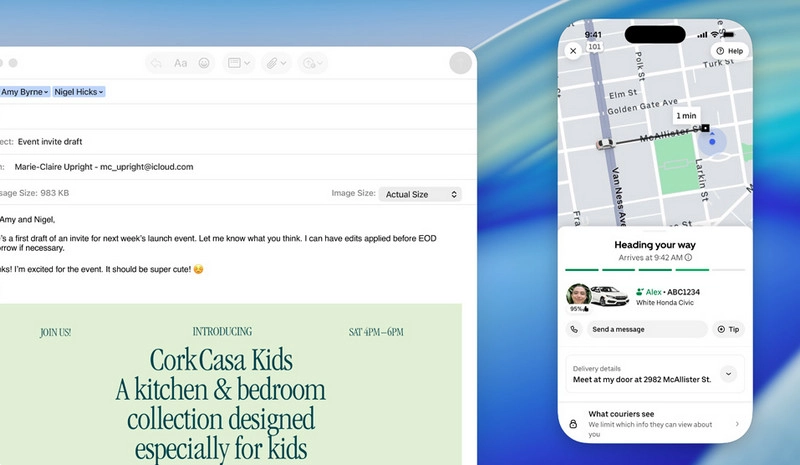Tap the delivery progress bar

click(x=655, y=270)
